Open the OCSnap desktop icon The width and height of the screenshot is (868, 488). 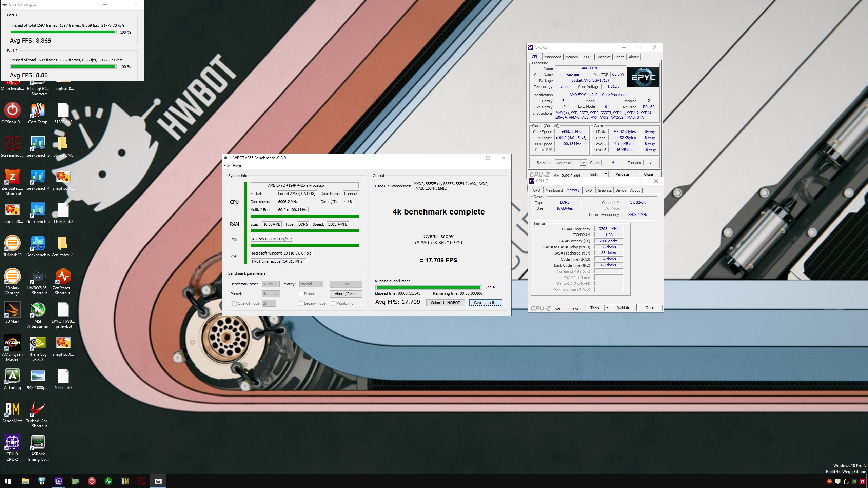pos(13,114)
